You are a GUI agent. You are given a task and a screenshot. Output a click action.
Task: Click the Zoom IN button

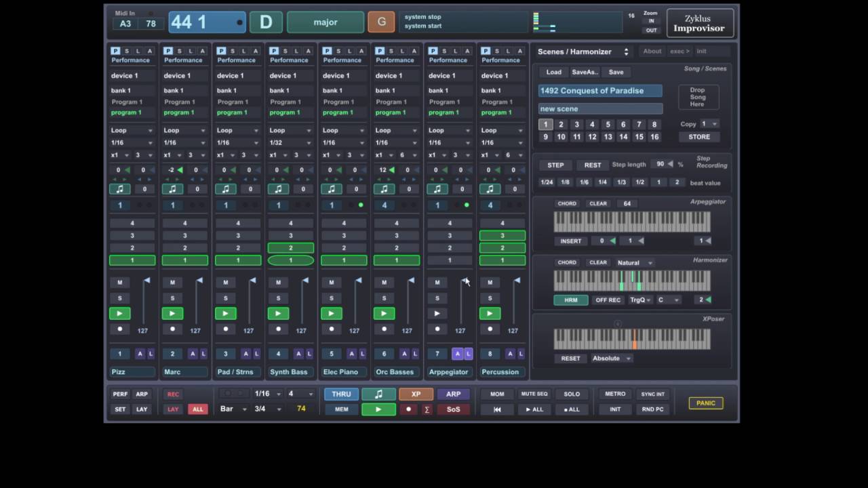pos(651,21)
